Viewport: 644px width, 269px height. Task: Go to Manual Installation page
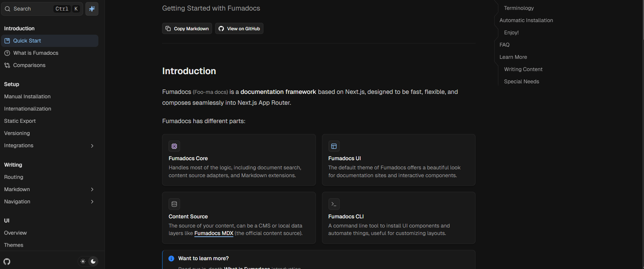click(27, 97)
